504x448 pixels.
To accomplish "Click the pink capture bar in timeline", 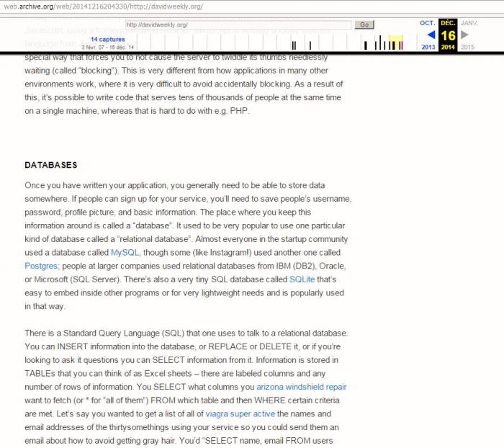I will [401, 45].
